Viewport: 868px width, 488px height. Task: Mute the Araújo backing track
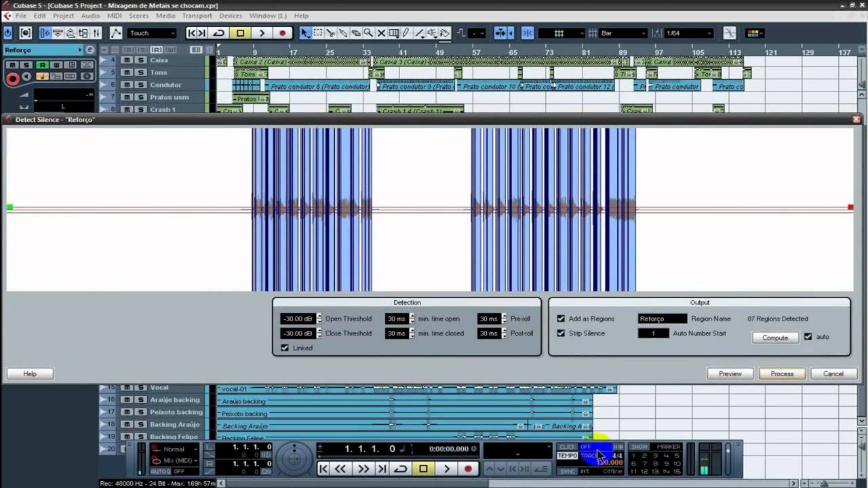pos(127,400)
